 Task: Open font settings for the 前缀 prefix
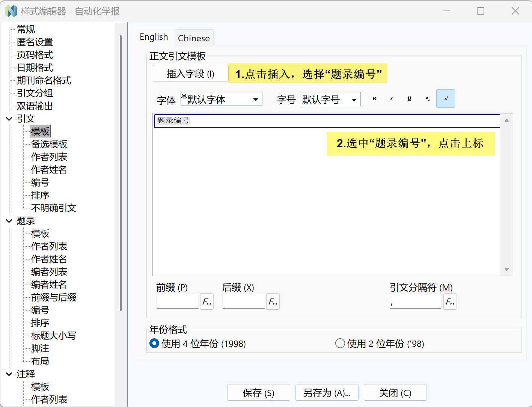point(207,301)
